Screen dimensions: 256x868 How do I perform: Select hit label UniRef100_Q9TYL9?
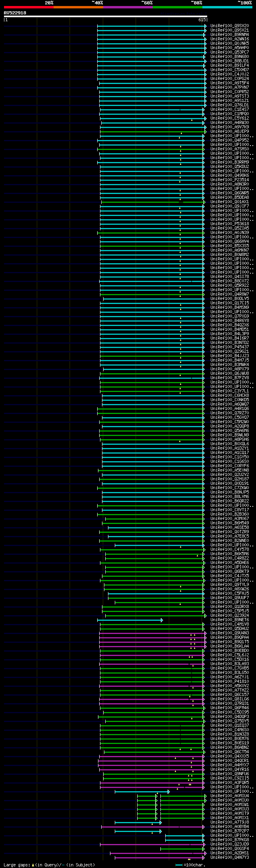230,585
